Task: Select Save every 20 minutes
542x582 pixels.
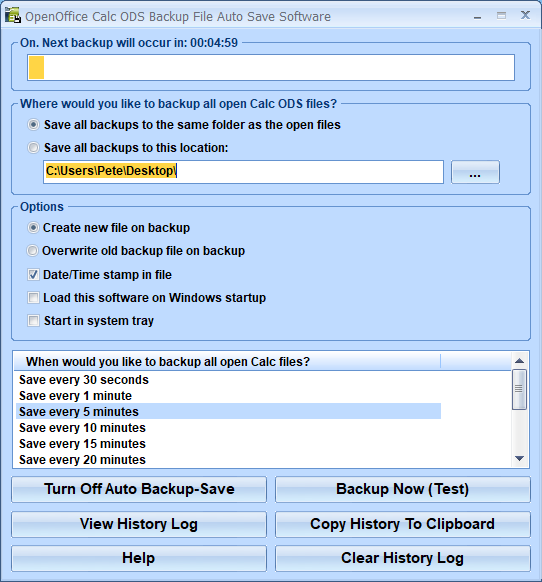Action: 228,460
